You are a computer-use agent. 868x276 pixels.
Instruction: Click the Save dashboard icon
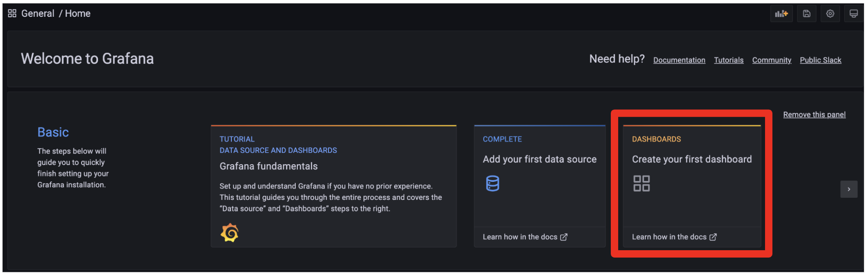click(x=806, y=14)
